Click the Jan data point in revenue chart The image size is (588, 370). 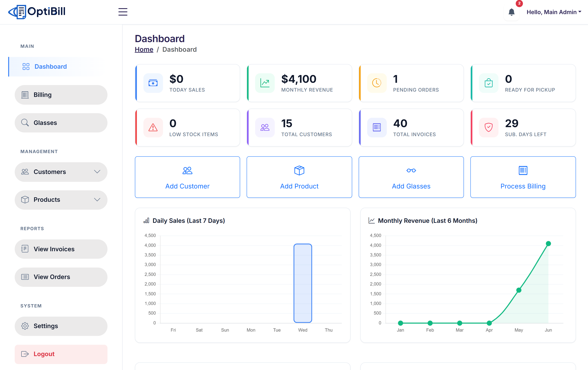click(x=400, y=323)
